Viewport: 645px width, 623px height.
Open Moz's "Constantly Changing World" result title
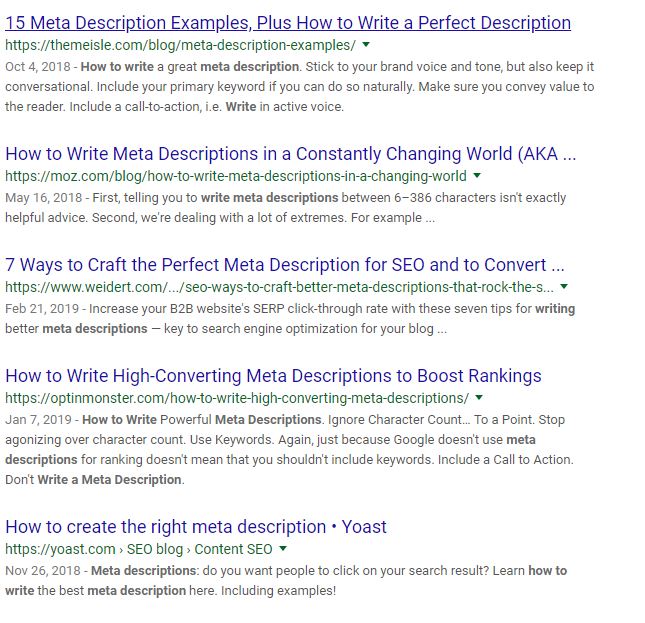click(291, 154)
